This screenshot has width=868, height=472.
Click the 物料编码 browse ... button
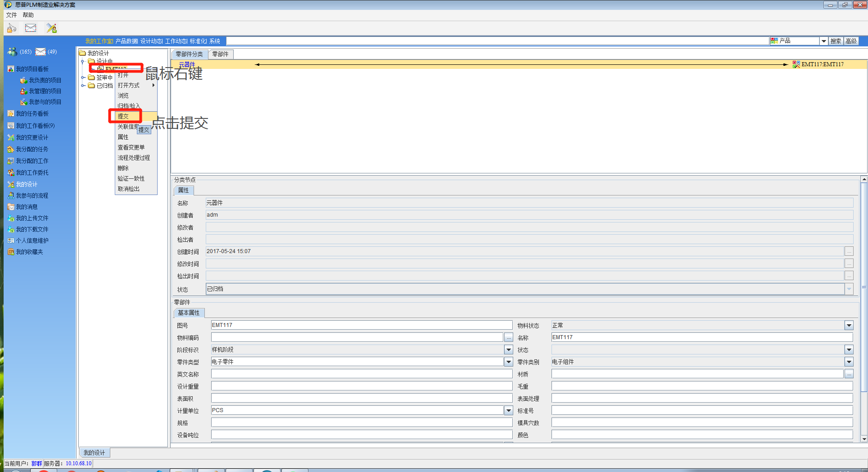point(508,337)
